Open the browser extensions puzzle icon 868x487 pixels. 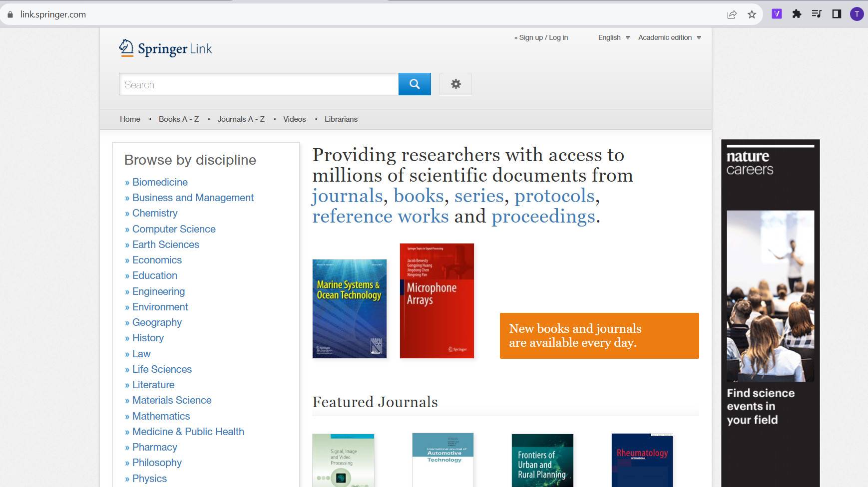[797, 14]
